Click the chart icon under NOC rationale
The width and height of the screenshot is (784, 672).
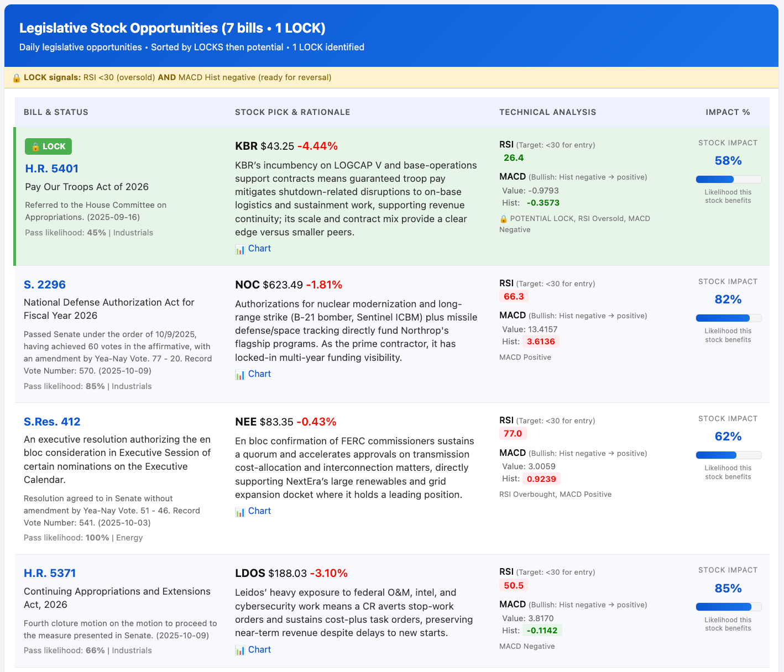[x=240, y=375]
